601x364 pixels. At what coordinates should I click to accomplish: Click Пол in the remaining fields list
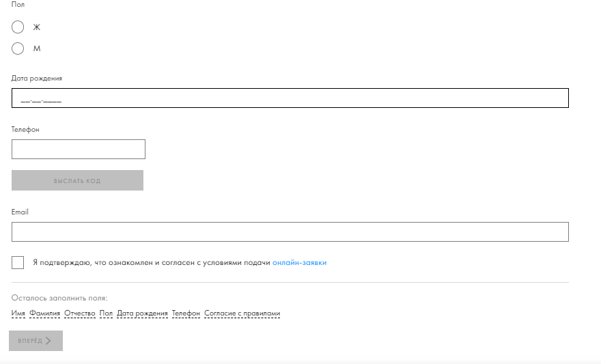(106, 313)
